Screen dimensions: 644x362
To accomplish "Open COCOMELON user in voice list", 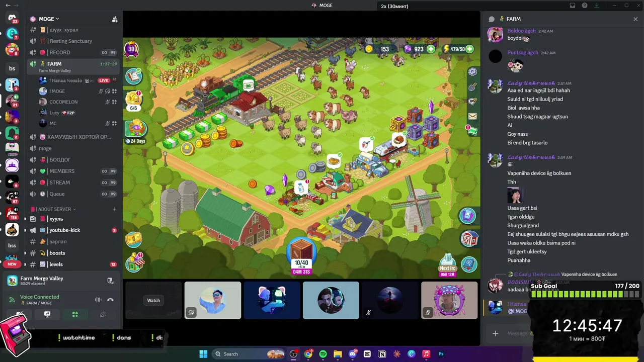I will 78,102.
